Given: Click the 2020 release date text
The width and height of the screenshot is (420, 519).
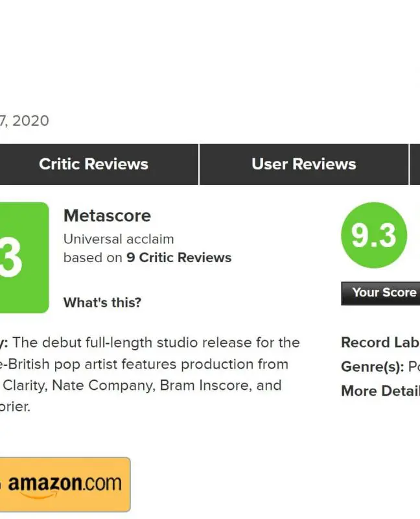Looking at the screenshot, I should point(30,121).
